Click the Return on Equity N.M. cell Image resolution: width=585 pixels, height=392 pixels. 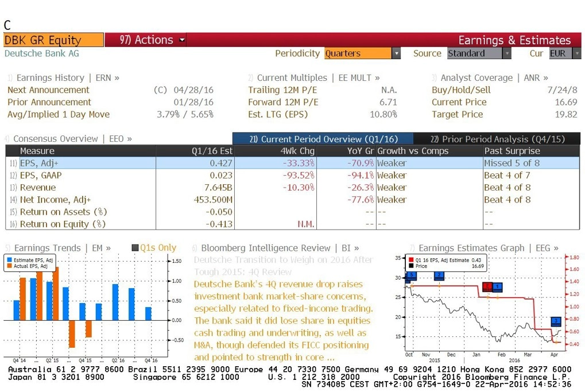tap(306, 224)
